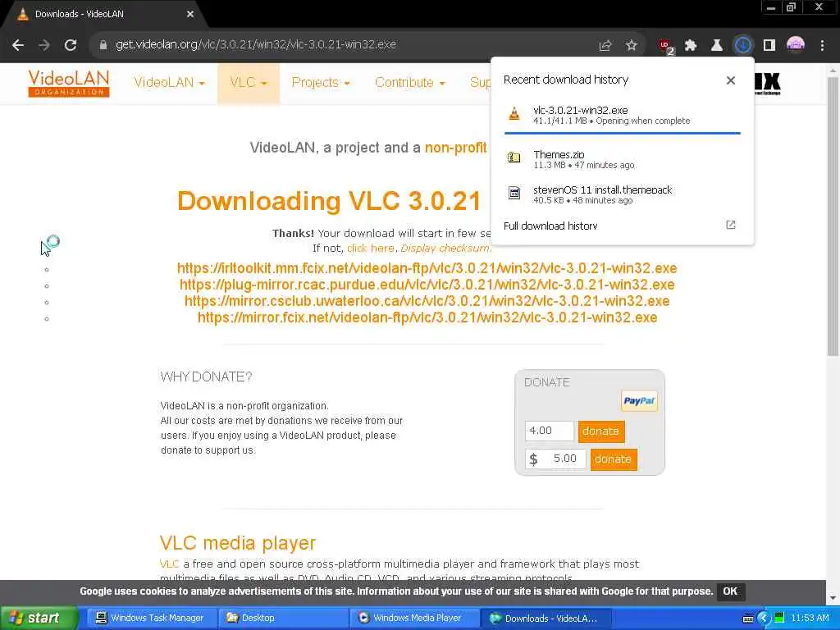Open the Chrome three-dot menu
The height and width of the screenshot is (630, 840).
(822, 46)
